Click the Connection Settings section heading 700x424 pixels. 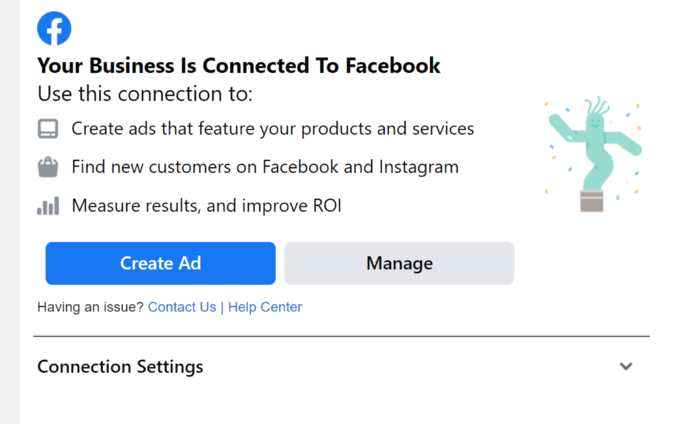120,367
